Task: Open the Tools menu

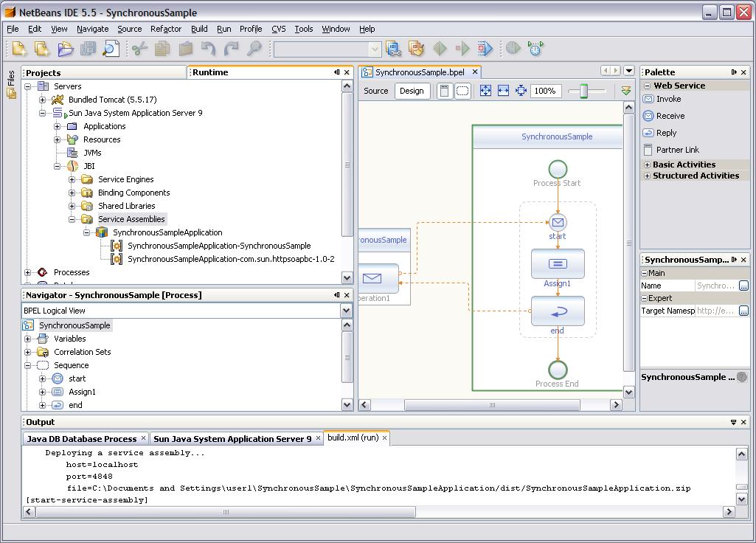Action: click(304, 29)
